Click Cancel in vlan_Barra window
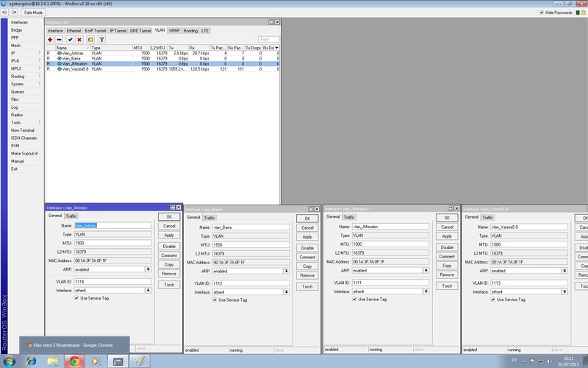588x368 pixels. pos(307,227)
